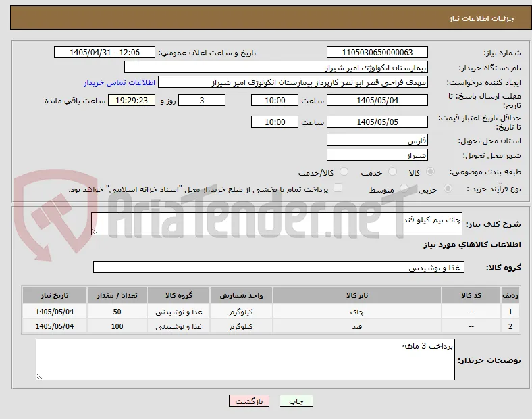Viewport: 532px width, 419px height.
Task: Click the quantity cell showing 100
Action: pos(117,326)
